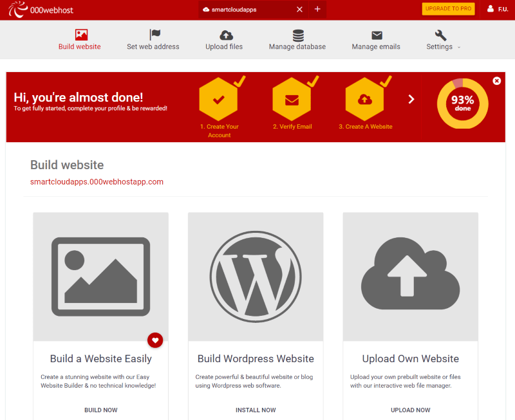Click the Settings wrench icon
Image resolution: width=515 pixels, height=420 pixels.
point(441,35)
